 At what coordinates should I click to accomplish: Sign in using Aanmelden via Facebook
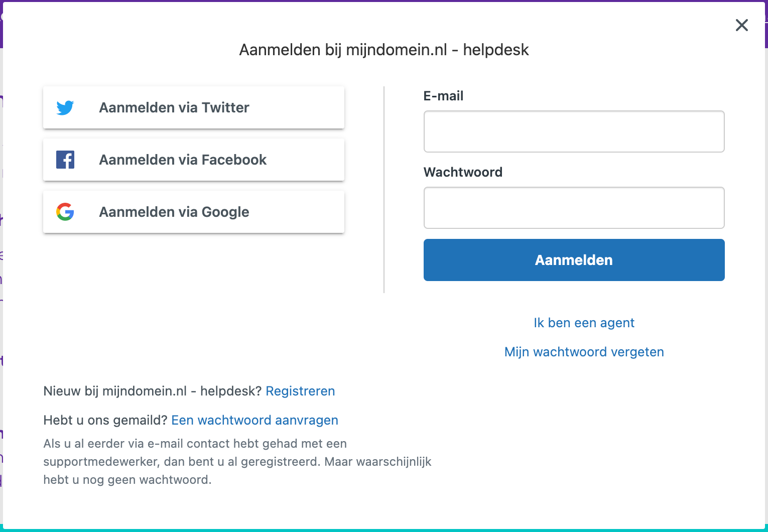click(194, 160)
